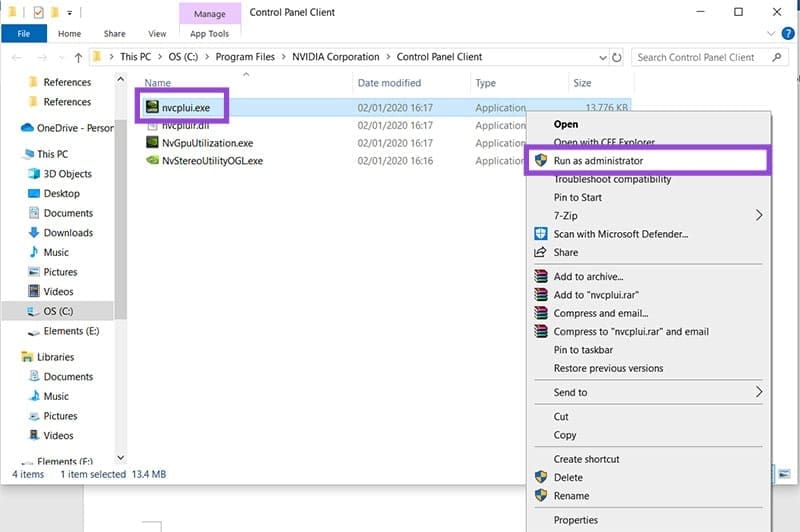800x532 pixels.
Task: Expand the Send to submenu
Action: click(648, 392)
